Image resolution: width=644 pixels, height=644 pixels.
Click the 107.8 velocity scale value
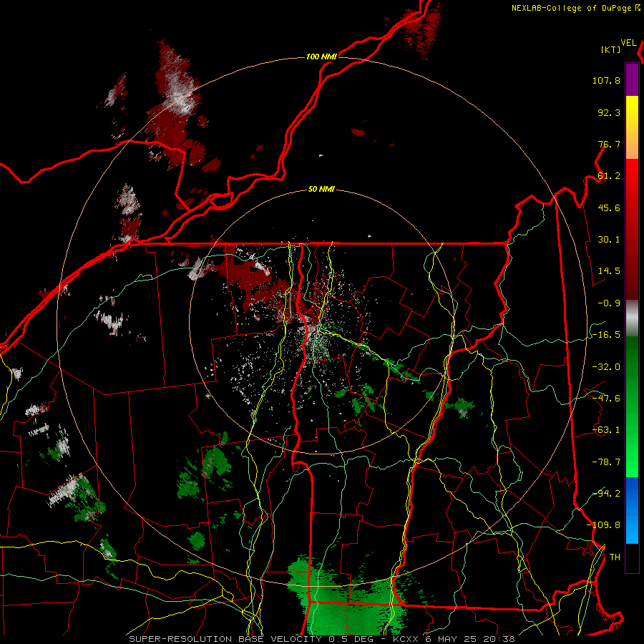tap(606, 80)
